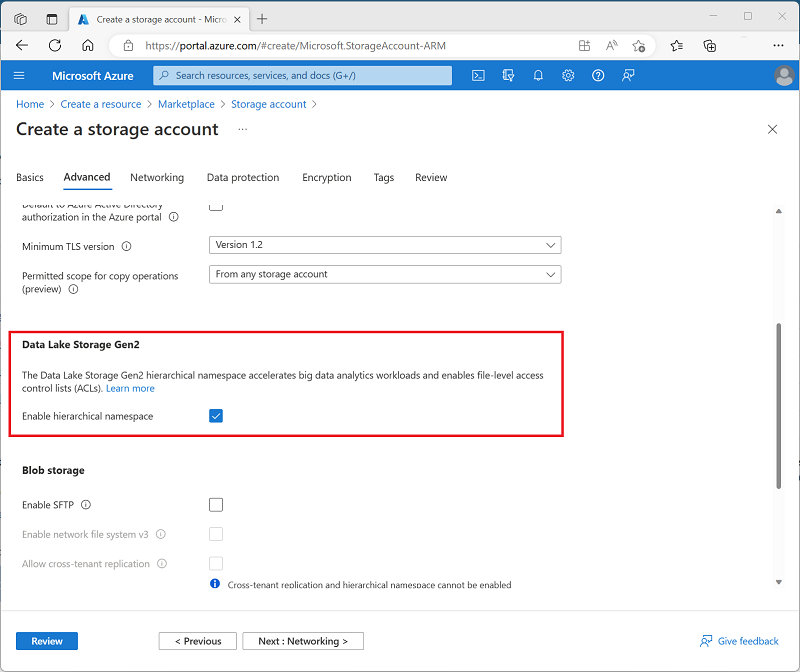Start Read aloud in the address bar
The image size is (800, 672).
coord(611,46)
